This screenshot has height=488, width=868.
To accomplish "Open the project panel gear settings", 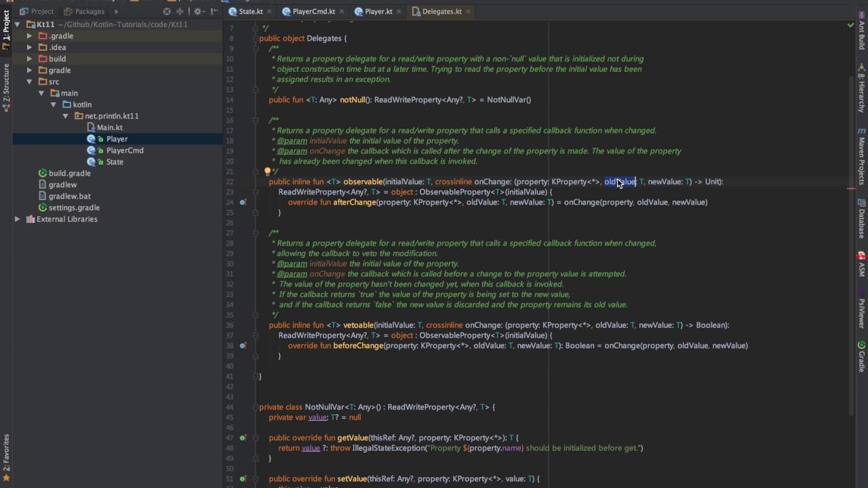I will coord(198,12).
